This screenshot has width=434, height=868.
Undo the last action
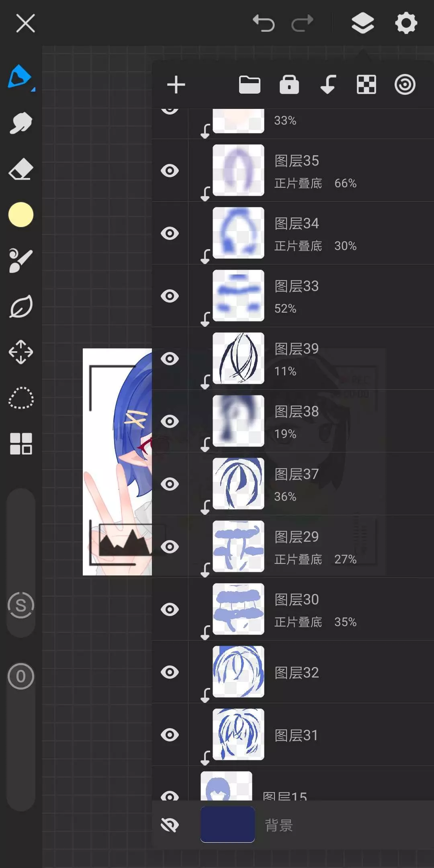pos(264,23)
